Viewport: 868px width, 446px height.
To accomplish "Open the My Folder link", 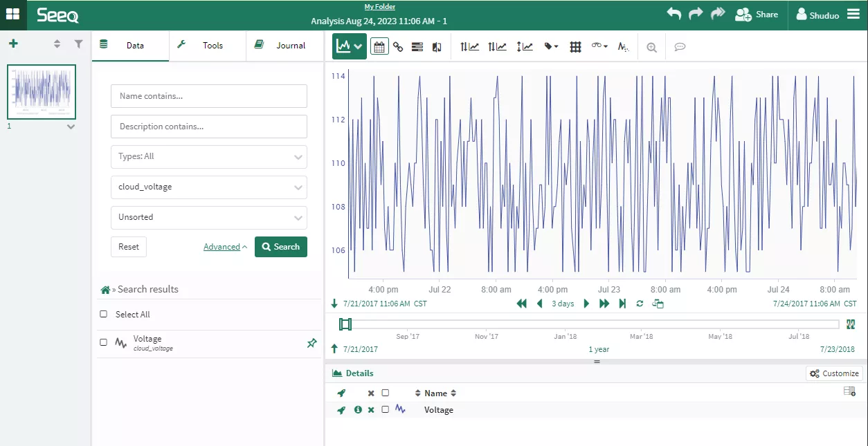I will (x=379, y=6).
